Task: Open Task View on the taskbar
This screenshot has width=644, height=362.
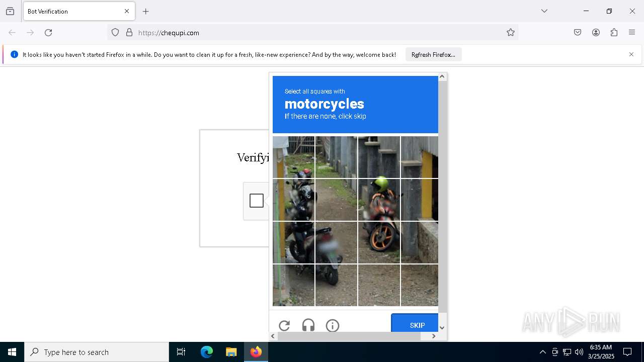Action: coord(181,352)
